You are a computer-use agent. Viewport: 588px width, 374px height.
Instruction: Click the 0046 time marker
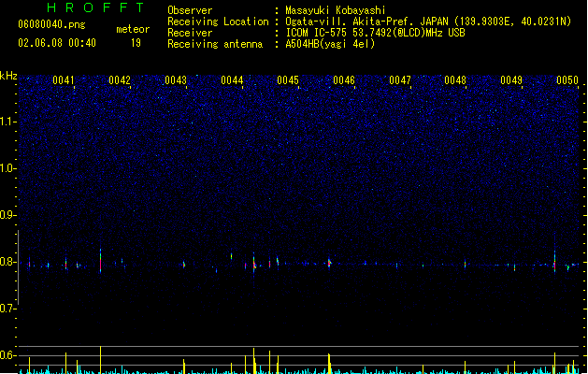[x=344, y=80]
